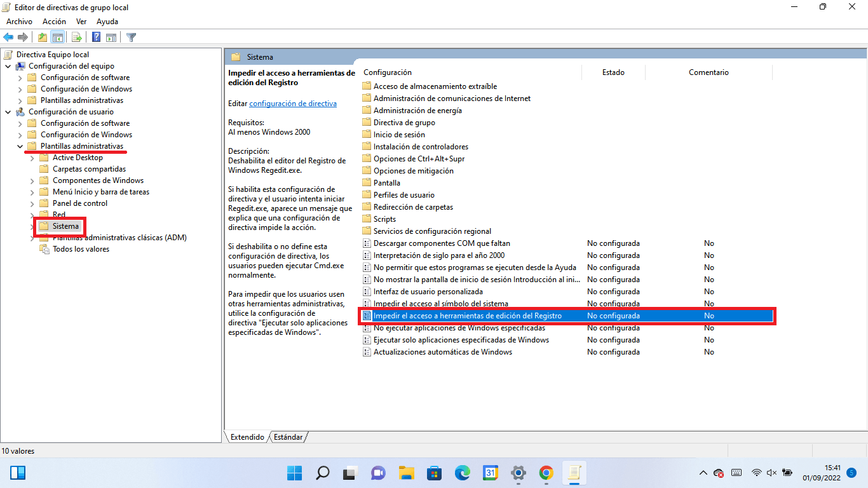Toggle the Show/Hide action pane icon
Screen dimensions: 868x488
(111, 37)
